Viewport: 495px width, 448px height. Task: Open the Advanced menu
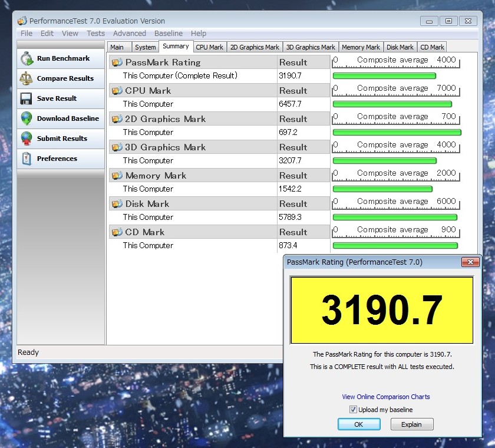coord(130,33)
